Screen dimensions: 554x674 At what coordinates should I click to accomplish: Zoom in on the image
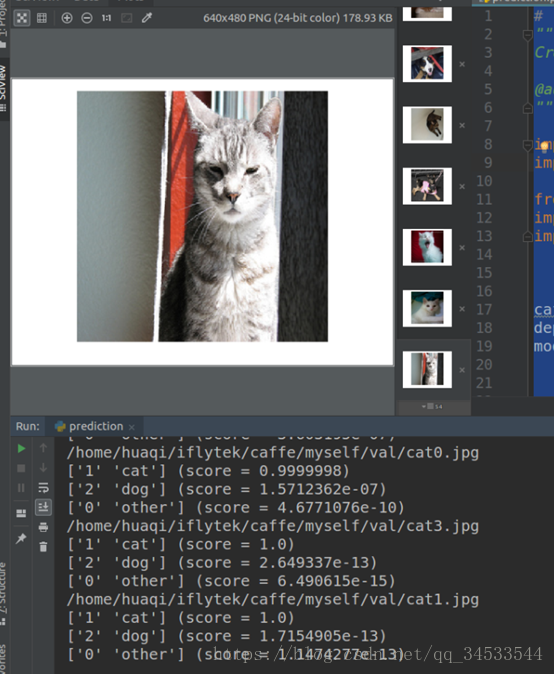(x=67, y=18)
